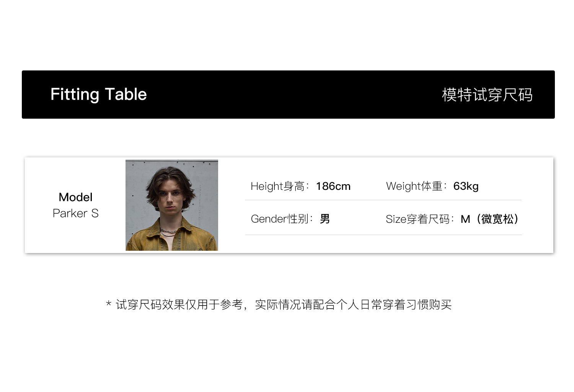Click the "Fitting Table" banner title

(x=98, y=95)
